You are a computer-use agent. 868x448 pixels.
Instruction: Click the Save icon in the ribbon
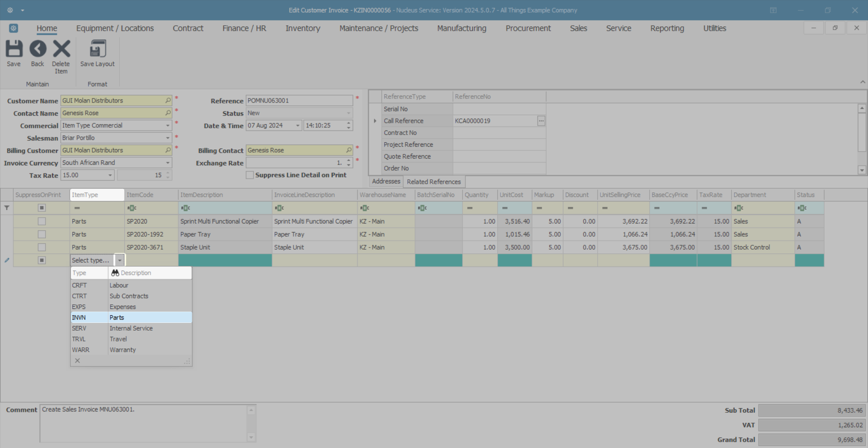pos(14,49)
